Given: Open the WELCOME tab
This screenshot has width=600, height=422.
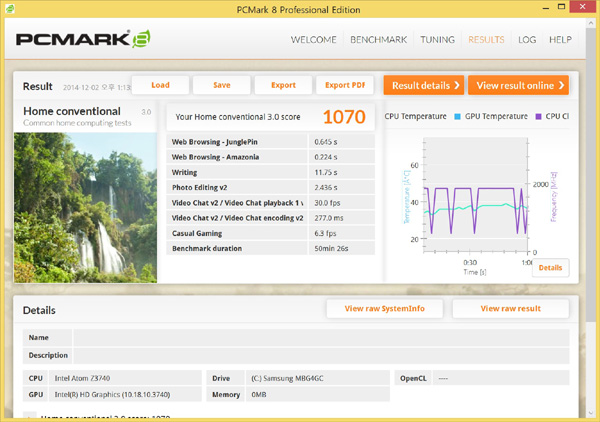Looking at the screenshot, I should click(313, 40).
